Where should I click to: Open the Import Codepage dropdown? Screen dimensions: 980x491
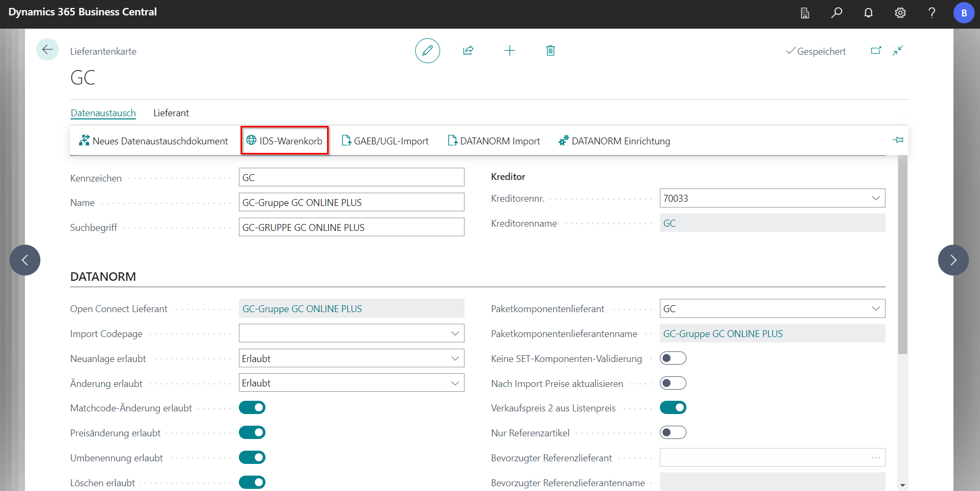point(454,333)
